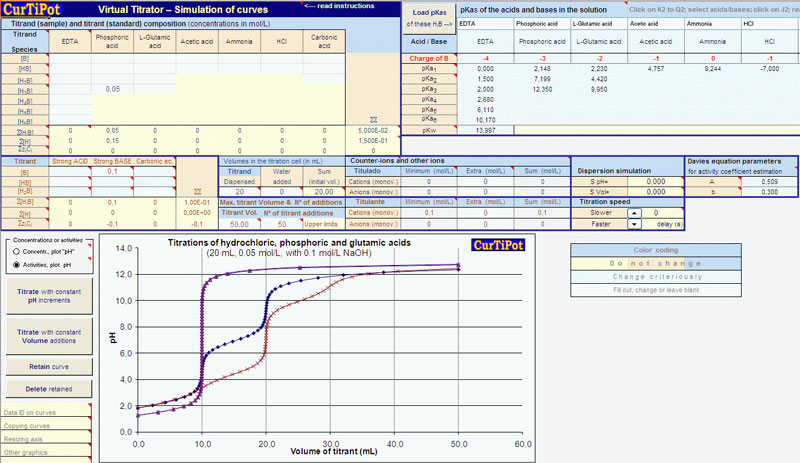
Task: Click the Carbonic ac. titrant column header
Action: (x=155, y=161)
